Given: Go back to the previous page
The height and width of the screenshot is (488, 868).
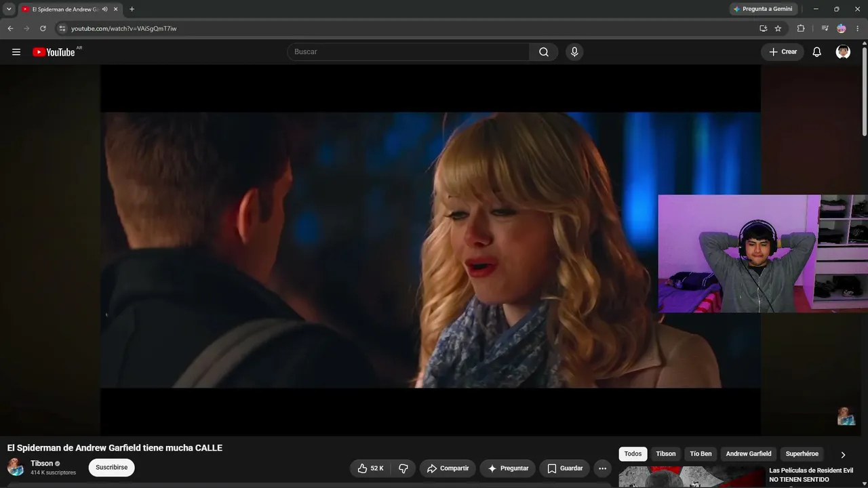Looking at the screenshot, I should 10,28.
